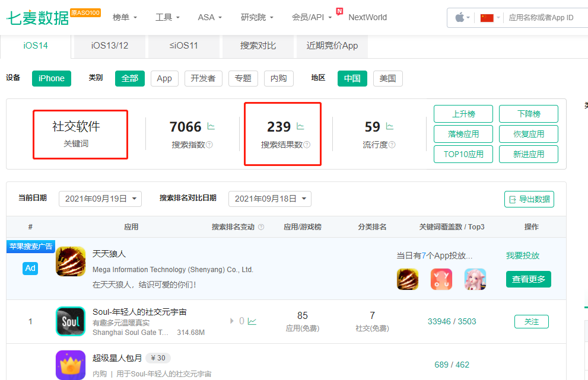This screenshot has width=588, height=380.
Task: Click the trend chart icon next to 59
Action: [390, 126]
